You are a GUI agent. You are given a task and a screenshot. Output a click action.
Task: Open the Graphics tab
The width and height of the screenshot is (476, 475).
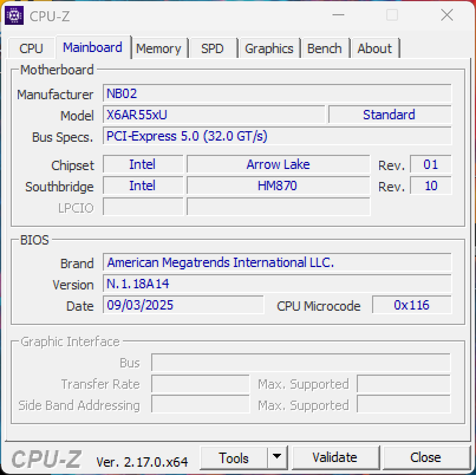269,48
